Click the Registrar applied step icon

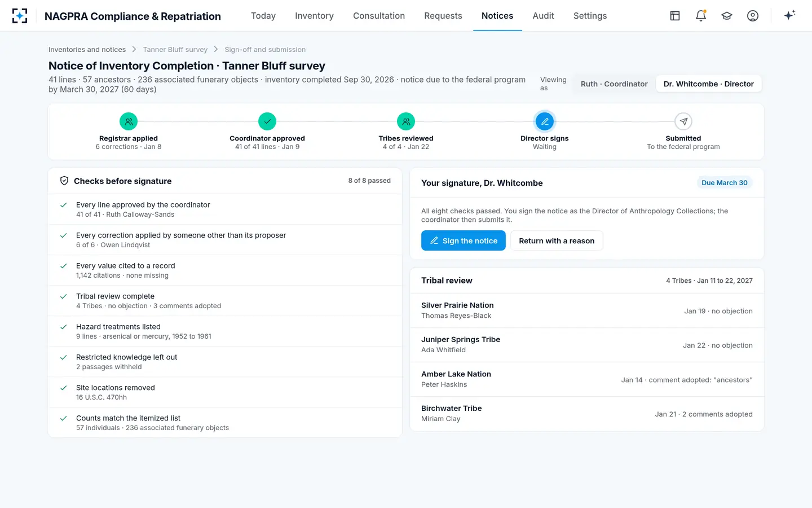click(129, 121)
